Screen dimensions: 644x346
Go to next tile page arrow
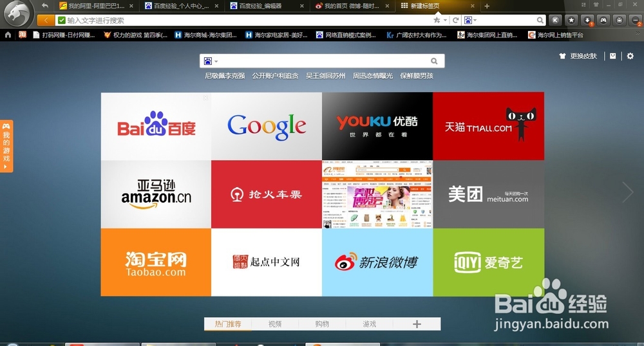tap(627, 192)
